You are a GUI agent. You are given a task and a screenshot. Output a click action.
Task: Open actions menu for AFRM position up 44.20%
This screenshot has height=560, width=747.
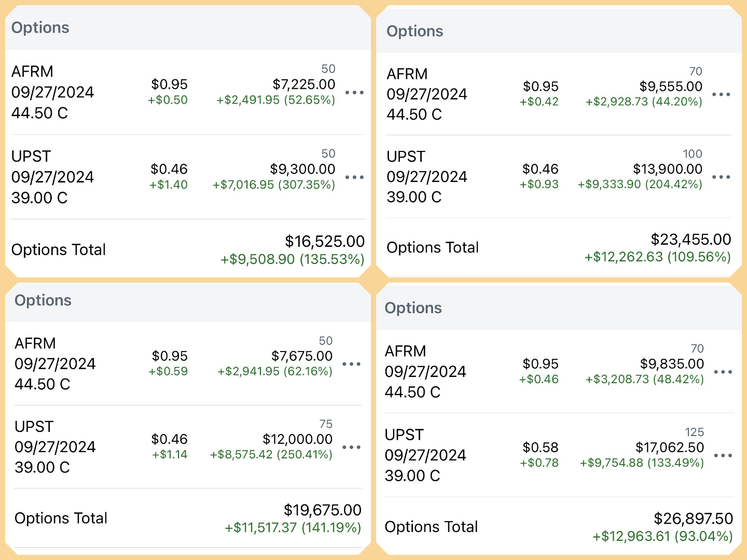pyautogui.click(x=722, y=94)
